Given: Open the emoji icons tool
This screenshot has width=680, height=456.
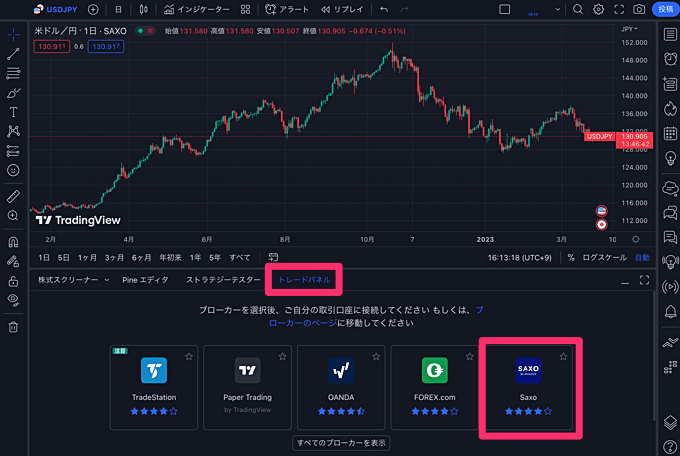Looking at the screenshot, I should coord(13,171).
